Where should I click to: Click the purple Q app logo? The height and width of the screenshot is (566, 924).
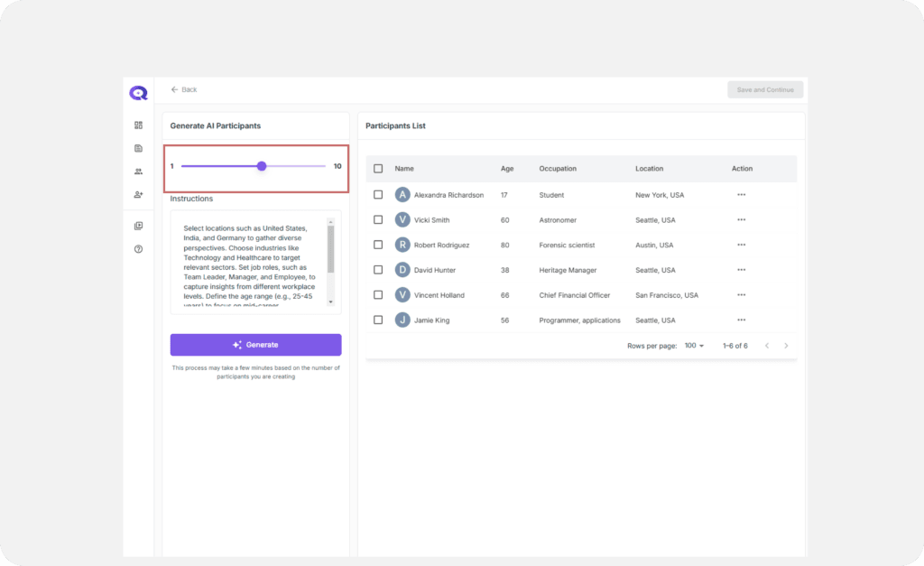pyautogui.click(x=138, y=92)
